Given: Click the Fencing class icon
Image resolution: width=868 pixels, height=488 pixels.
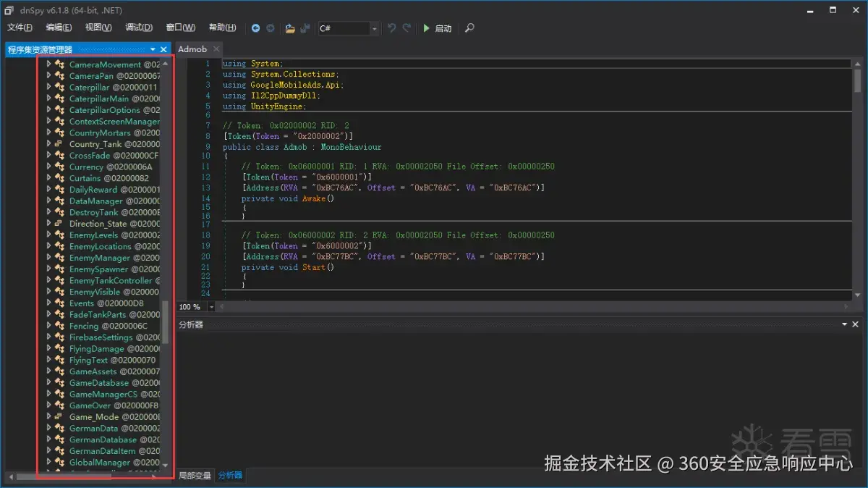Looking at the screenshot, I should click(60, 326).
